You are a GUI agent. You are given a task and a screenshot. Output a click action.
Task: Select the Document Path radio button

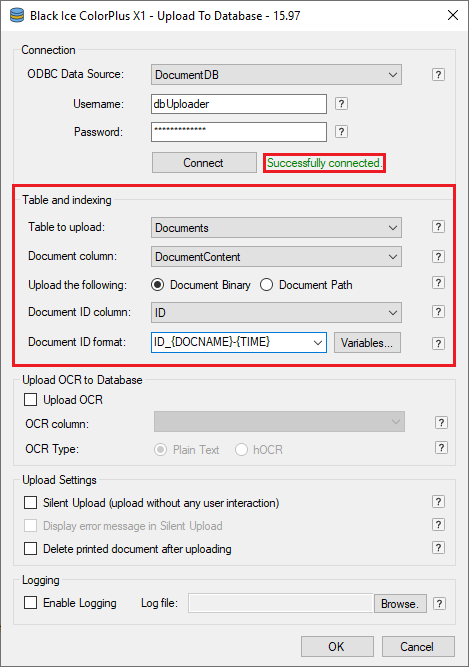[x=267, y=285]
